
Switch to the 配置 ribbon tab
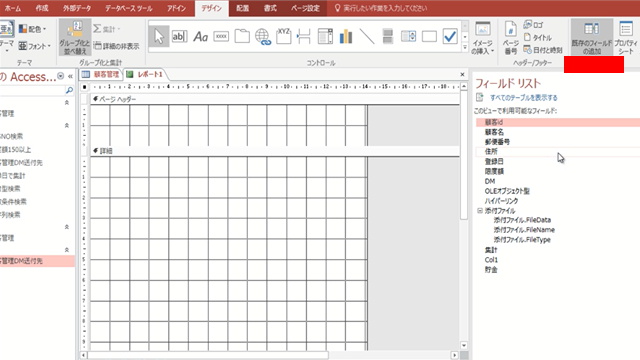(242, 8)
